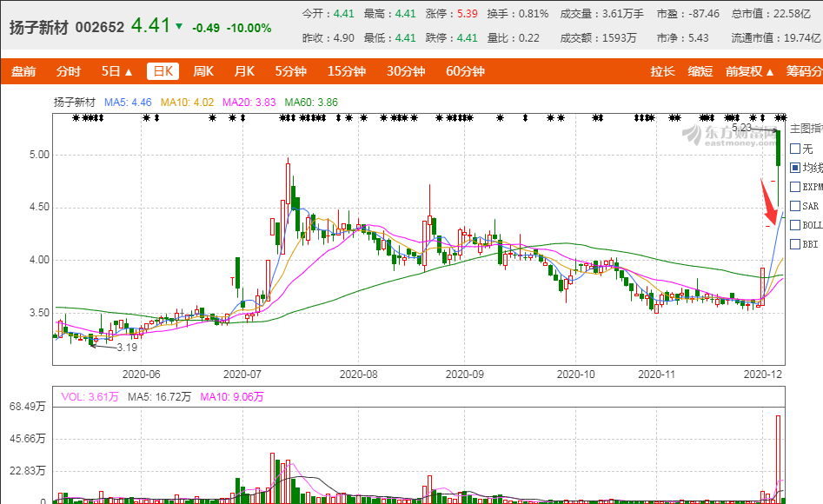Enable the EXPMA indicator checkbox
Screen dimensions: 823x504
(x=795, y=187)
